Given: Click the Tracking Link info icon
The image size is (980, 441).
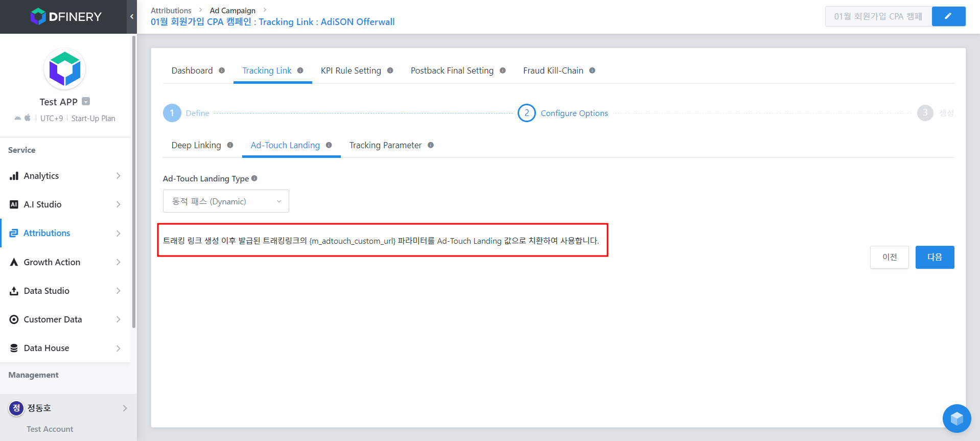Looking at the screenshot, I should click(300, 71).
